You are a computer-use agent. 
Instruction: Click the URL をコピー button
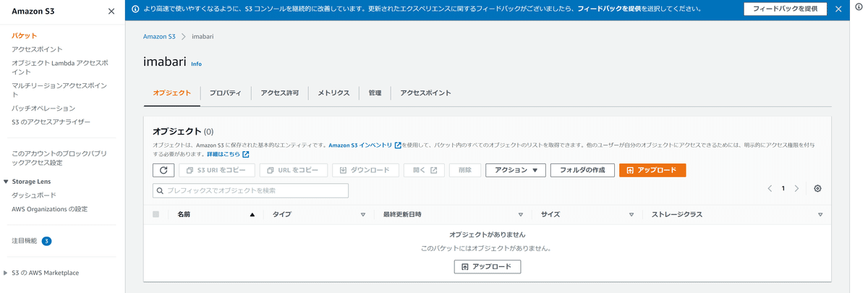pos(292,170)
